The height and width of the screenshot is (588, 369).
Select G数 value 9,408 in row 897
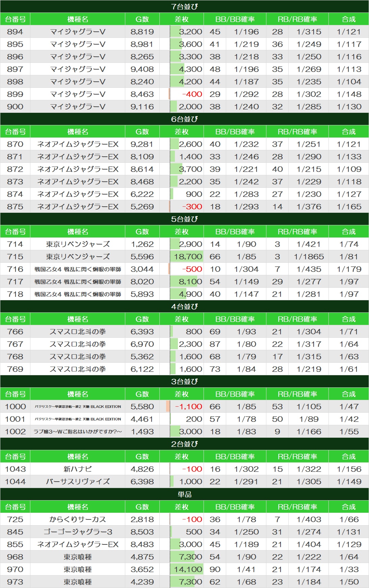point(142,69)
